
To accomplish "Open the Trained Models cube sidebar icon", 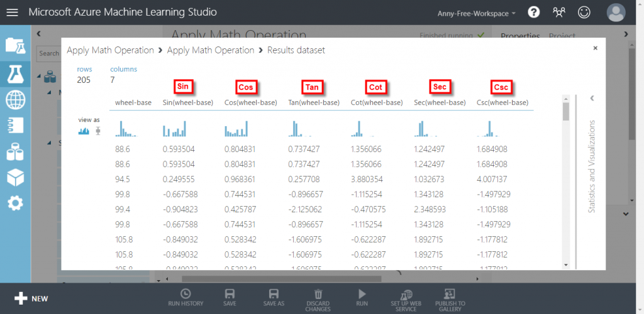I will (15, 177).
